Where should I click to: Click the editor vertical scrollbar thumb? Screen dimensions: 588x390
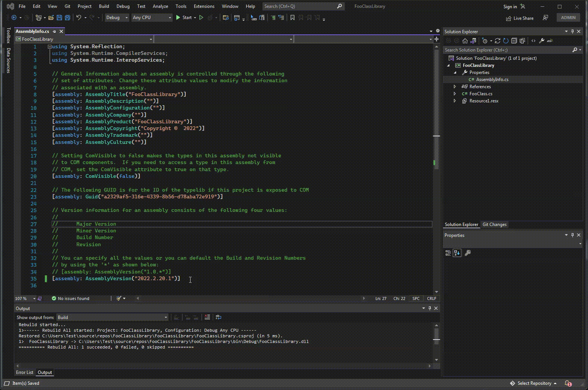tap(436, 110)
